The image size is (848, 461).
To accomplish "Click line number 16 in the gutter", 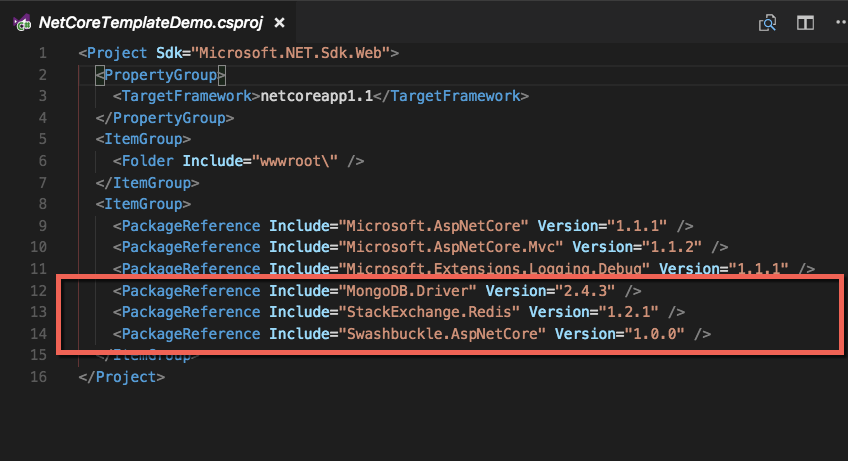I will 40,376.
